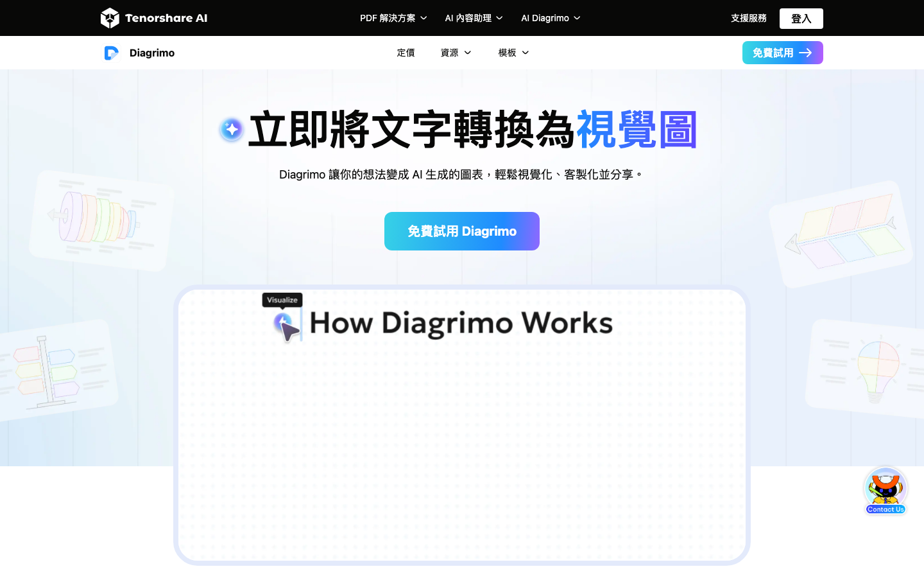The height and width of the screenshot is (578, 924).
Task: Click the 視覺圖 gradient headline text
Action: pyautogui.click(x=637, y=130)
